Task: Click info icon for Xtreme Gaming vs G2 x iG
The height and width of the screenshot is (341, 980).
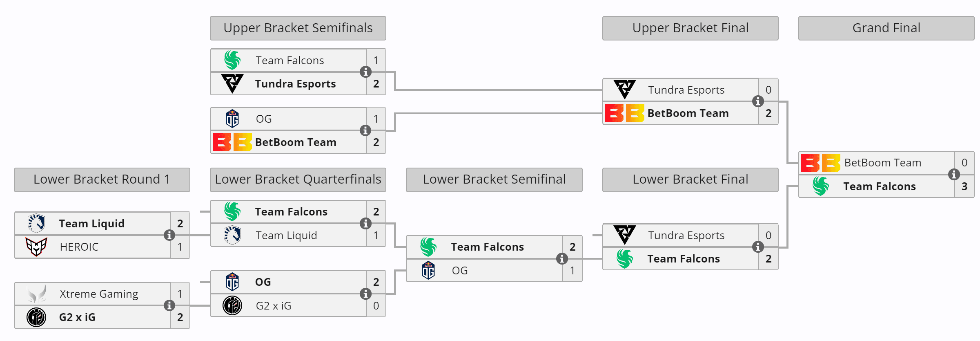Action: [x=169, y=305]
